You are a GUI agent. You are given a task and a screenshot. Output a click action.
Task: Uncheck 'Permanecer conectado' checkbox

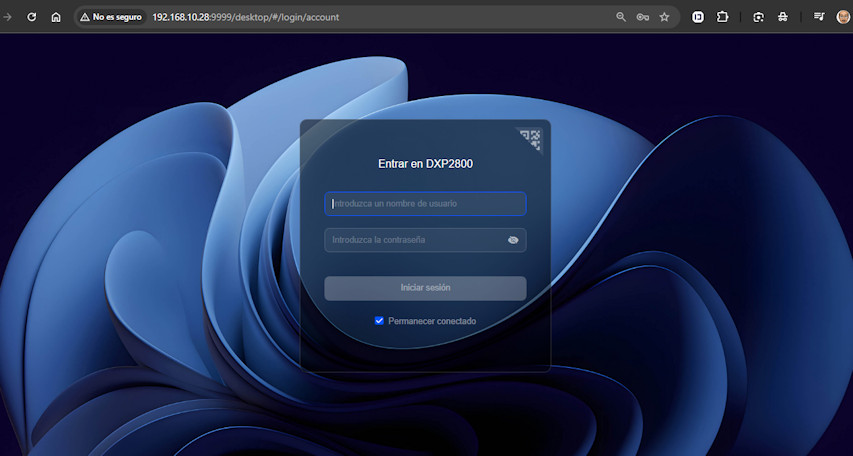(380, 321)
